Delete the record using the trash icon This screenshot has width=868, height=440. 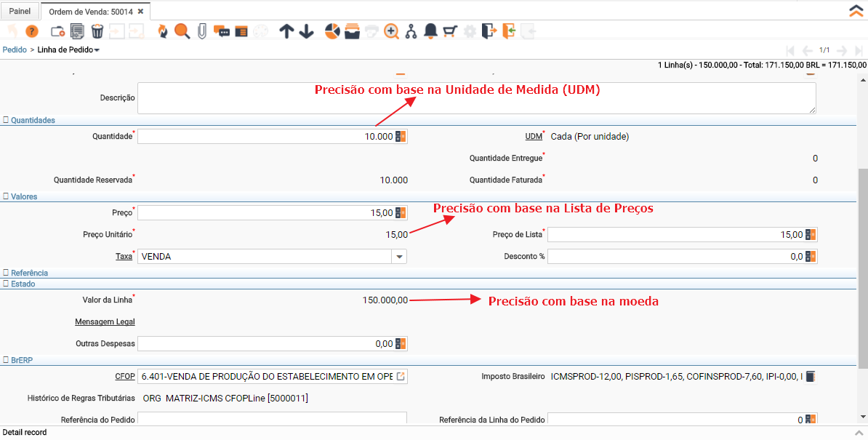click(x=97, y=31)
